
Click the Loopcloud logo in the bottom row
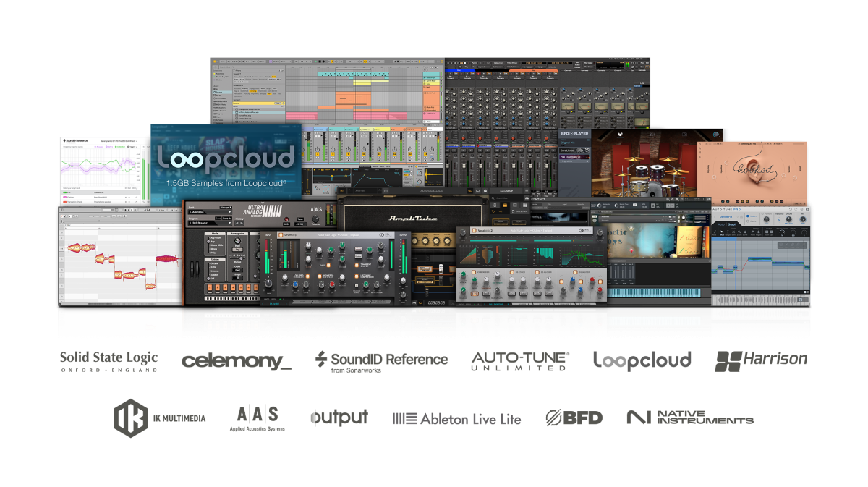coord(642,360)
